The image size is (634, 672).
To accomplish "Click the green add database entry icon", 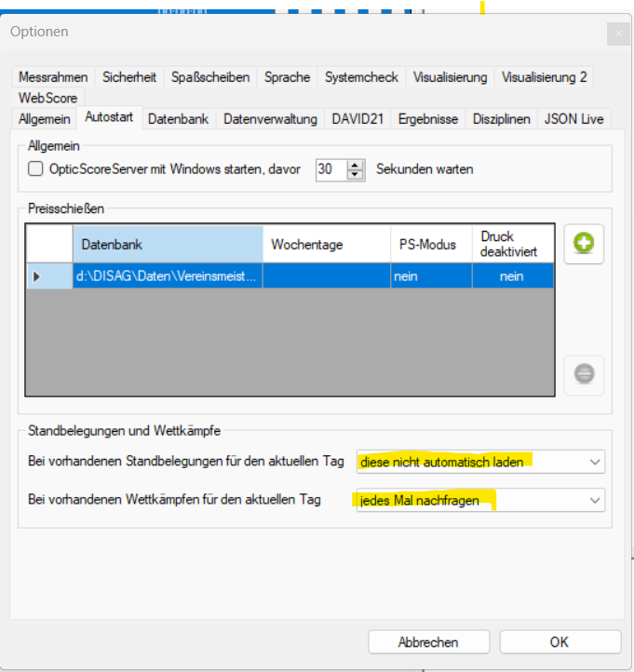I will pos(584,245).
